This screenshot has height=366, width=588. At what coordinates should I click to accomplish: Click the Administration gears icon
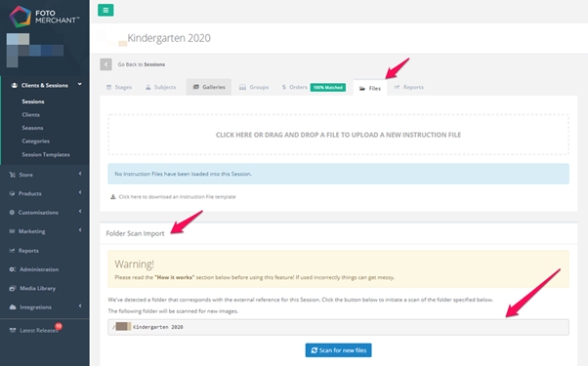point(13,269)
